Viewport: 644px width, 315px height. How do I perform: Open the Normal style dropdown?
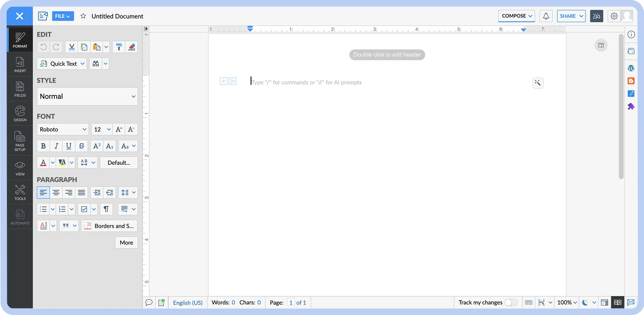[87, 96]
